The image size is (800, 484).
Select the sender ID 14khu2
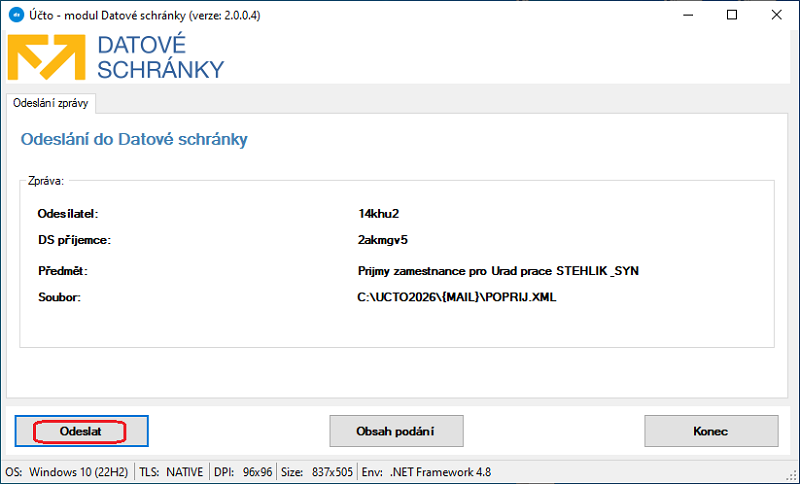point(377,213)
